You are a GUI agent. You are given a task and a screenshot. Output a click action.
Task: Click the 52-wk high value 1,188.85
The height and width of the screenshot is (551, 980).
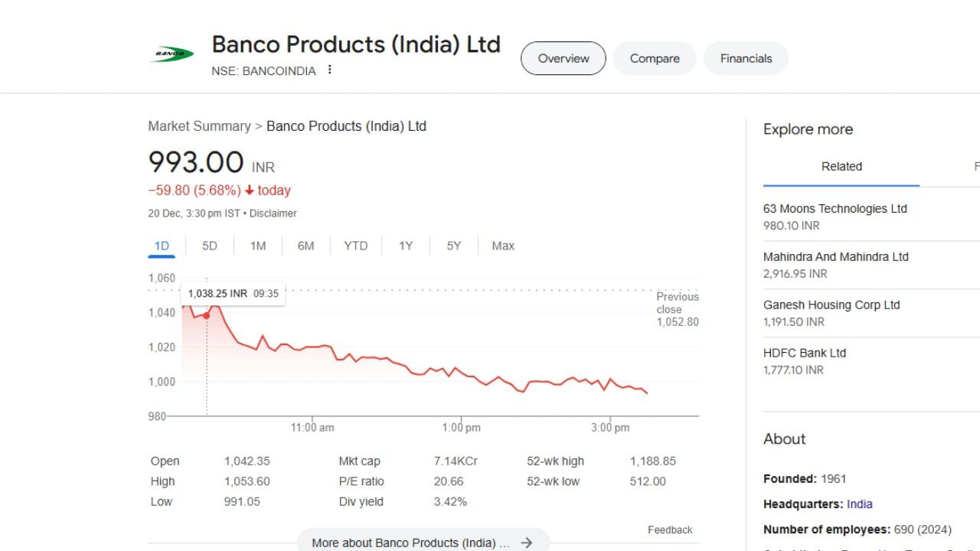pos(653,461)
